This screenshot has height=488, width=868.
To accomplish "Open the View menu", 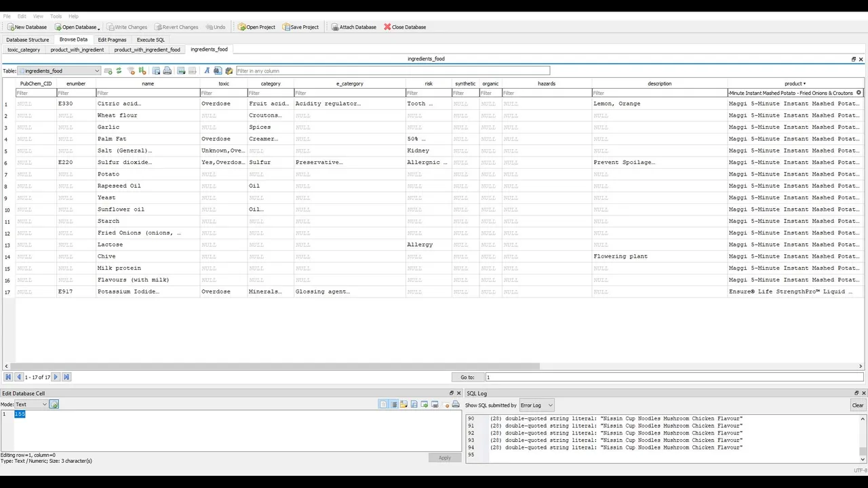I will [x=38, y=16].
